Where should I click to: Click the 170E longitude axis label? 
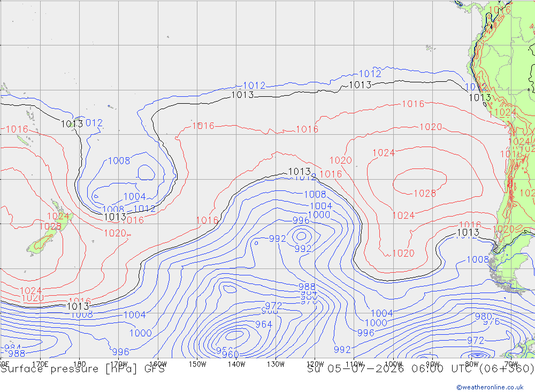(x=40, y=364)
